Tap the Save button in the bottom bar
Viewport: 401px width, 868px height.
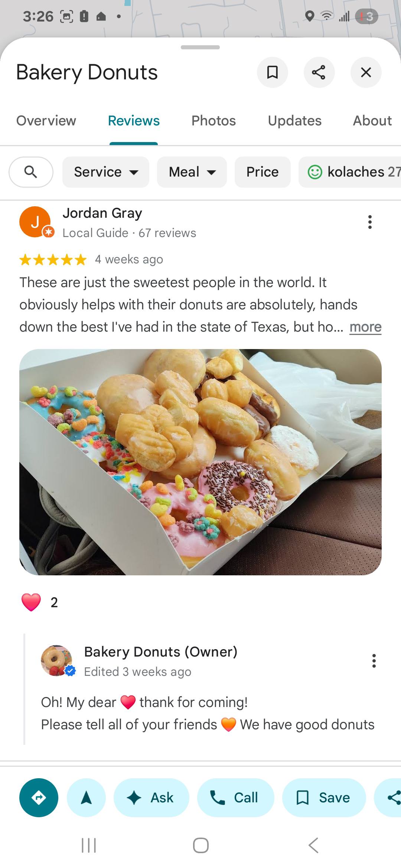(x=324, y=798)
